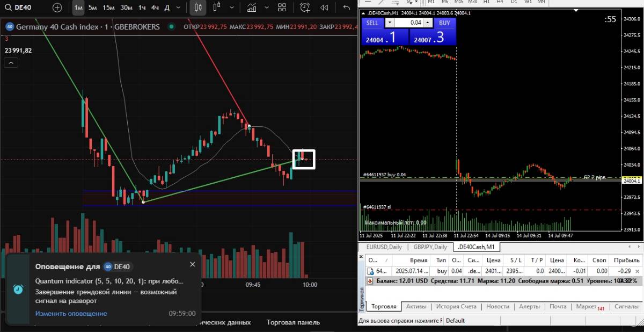Select the 5м timeframe in TradingView
Viewport: 644px width, 332px height.
[93, 8]
